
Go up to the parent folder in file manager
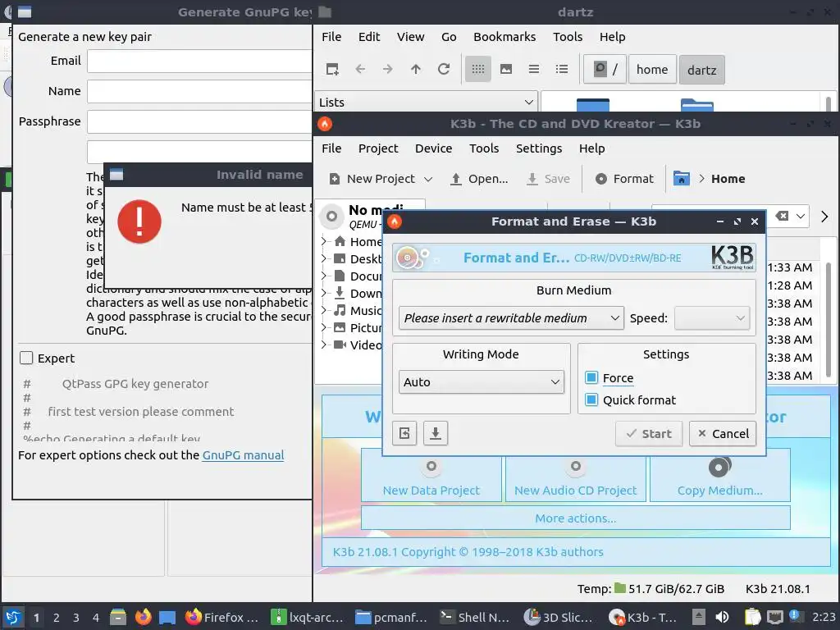coord(416,69)
